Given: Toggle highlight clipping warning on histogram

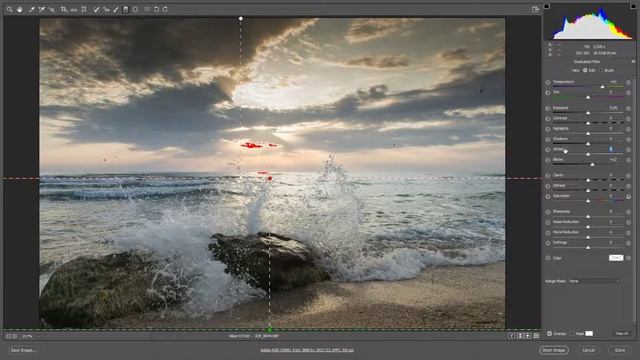Looking at the screenshot, I should coord(633,6).
